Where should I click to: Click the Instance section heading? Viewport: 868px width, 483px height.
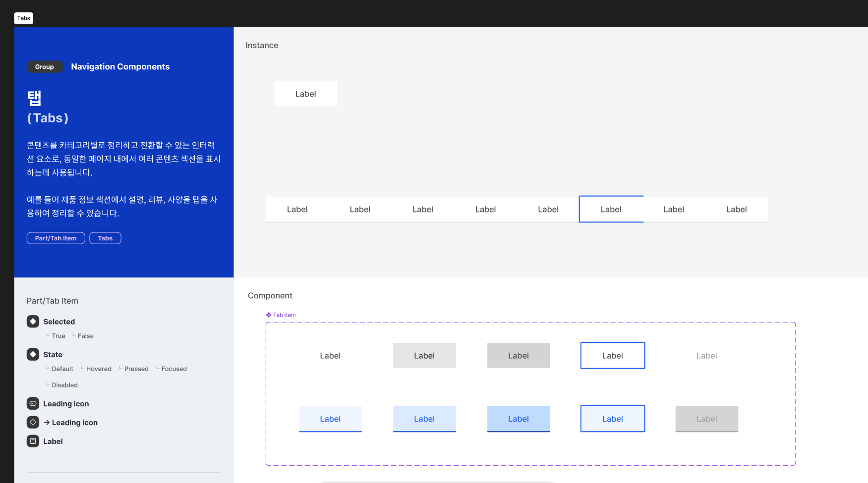click(x=262, y=45)
